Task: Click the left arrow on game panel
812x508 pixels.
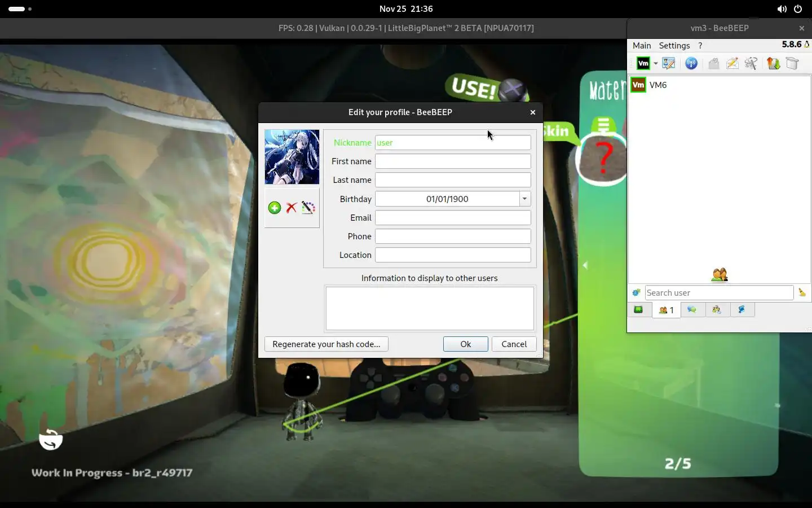Action: point(585,265)
